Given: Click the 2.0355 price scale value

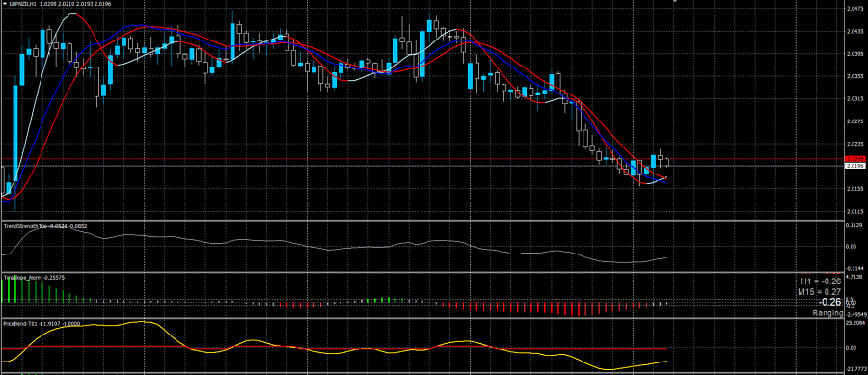Looking at the screenshot, I should (854, 76).
